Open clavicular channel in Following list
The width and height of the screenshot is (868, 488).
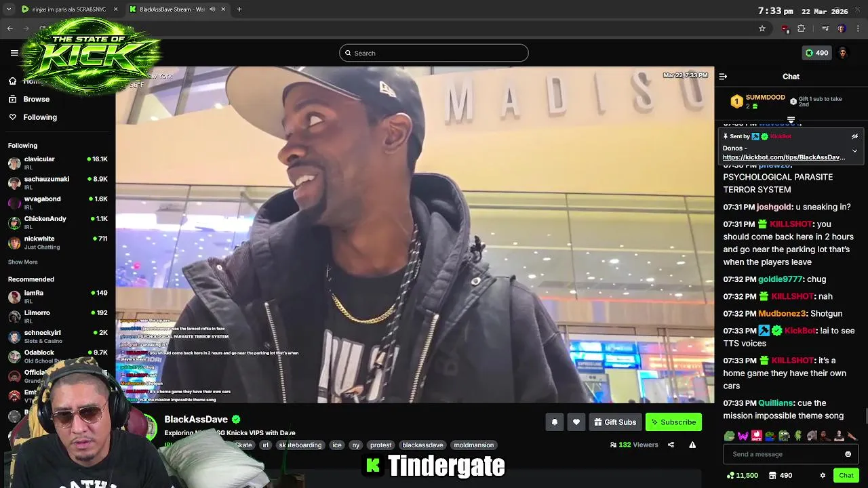click(x=58, y=163)
